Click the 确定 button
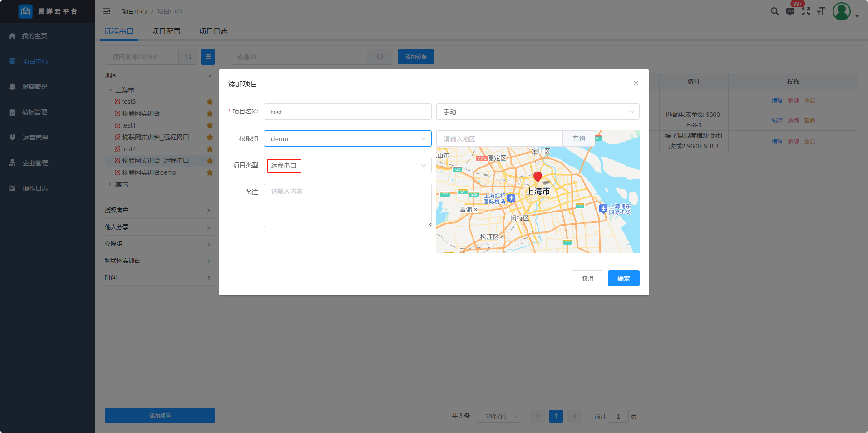Screen dimensions: 868x433 click(623, 278)
